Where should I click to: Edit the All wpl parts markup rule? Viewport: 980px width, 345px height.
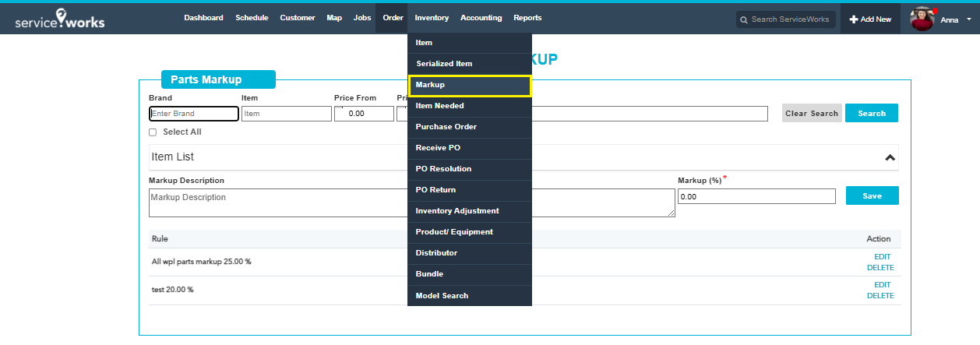[x=882, y=256]
